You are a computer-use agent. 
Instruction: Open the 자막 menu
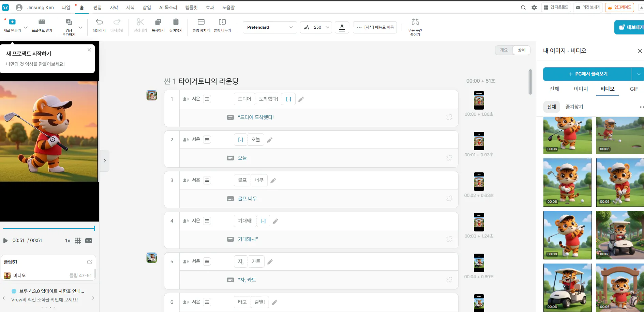point(114,8)
